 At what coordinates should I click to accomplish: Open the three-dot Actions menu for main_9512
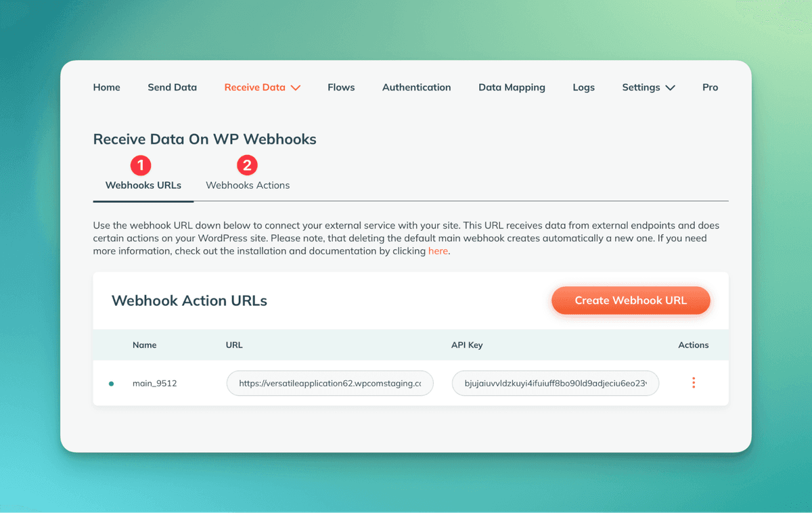(694, 383)
